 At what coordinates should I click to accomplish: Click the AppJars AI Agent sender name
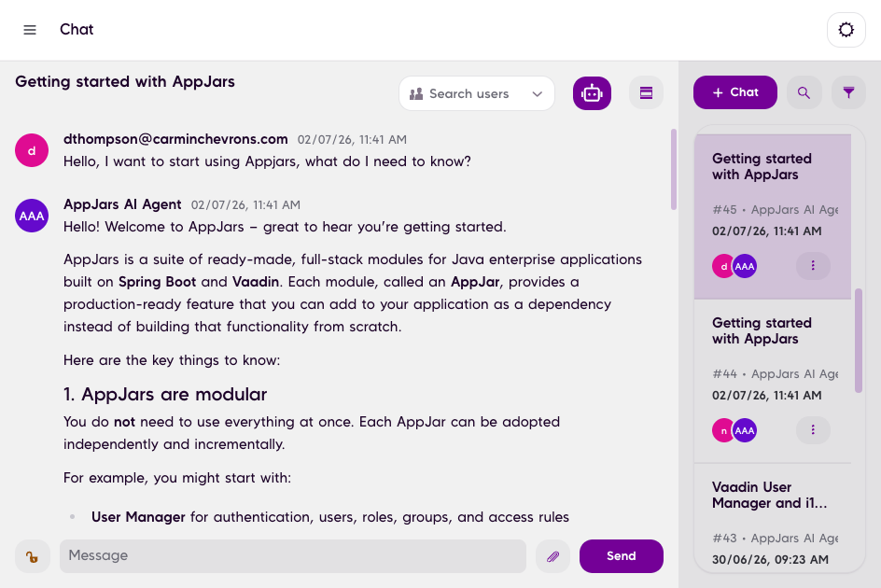coord(122,204)
